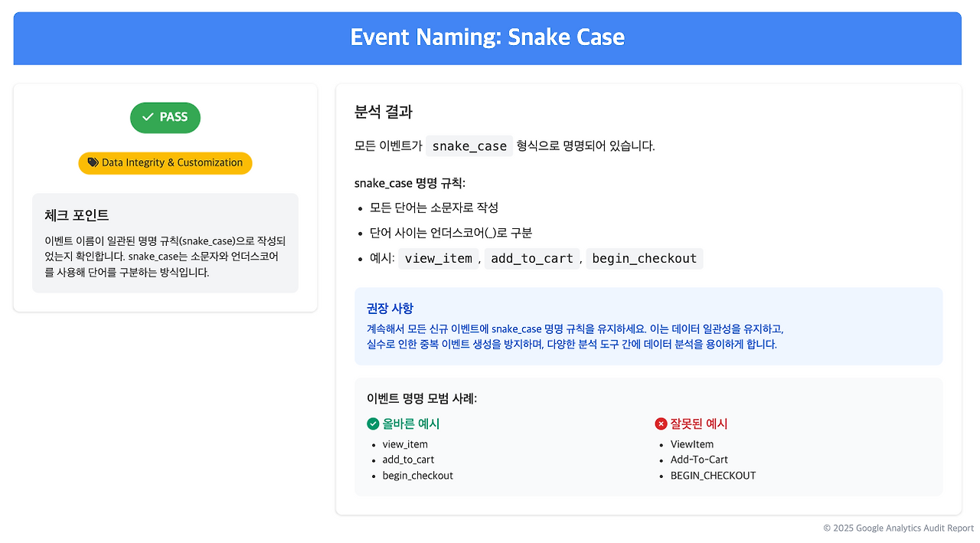Click the green check icon beside 올바른 예시
The width and height of the screenshot is (980, 543).
pos(373,424)
